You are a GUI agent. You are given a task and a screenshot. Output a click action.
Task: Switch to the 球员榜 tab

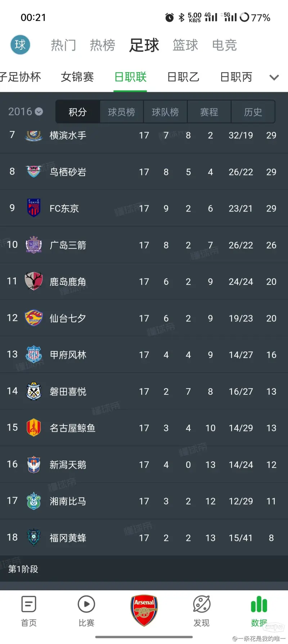coord(121,112)
